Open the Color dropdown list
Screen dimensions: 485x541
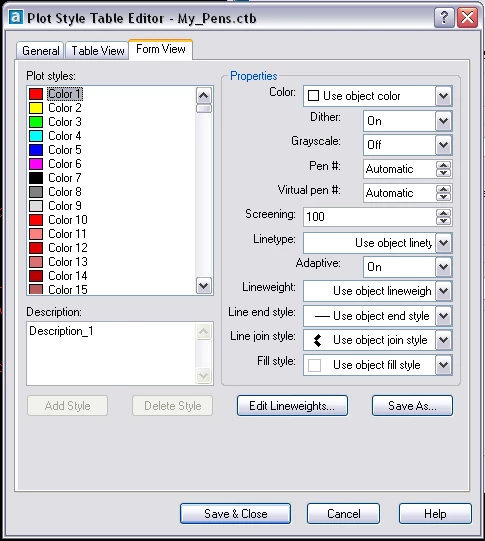click(x=443, y=96)
